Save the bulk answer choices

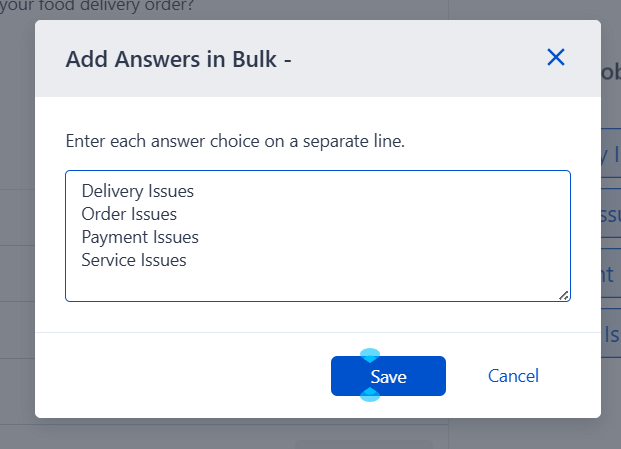tap(388, 376)
